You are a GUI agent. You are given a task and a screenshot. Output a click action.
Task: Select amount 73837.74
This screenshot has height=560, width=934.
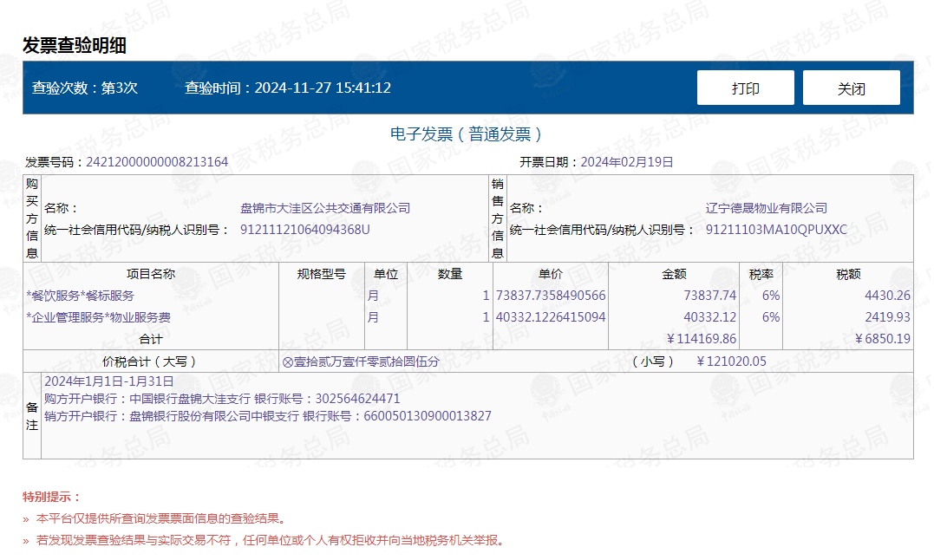coord(709,296)
